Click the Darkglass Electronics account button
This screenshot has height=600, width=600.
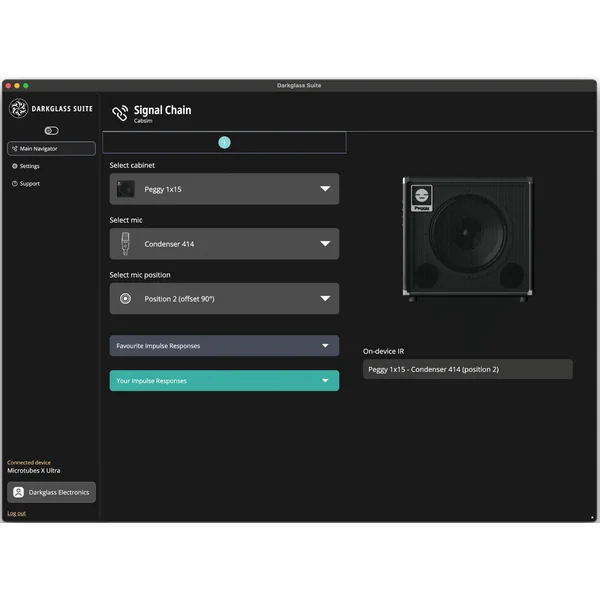coord(51,492)
